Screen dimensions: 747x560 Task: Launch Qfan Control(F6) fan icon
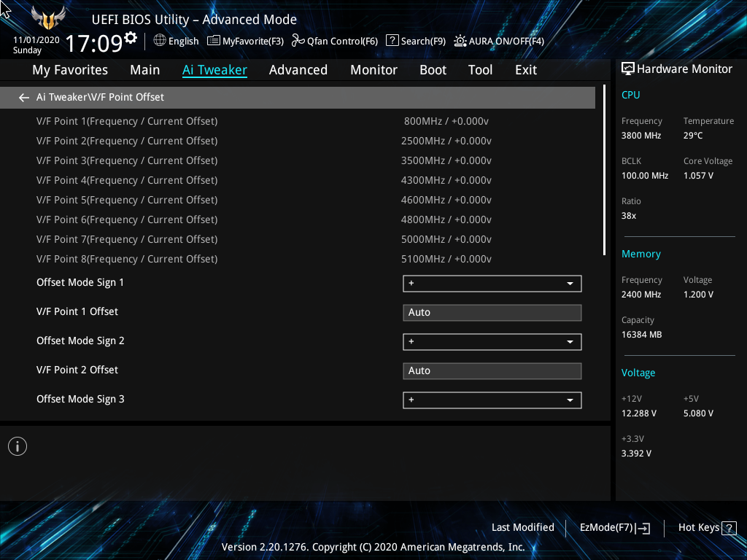(298, 41)
